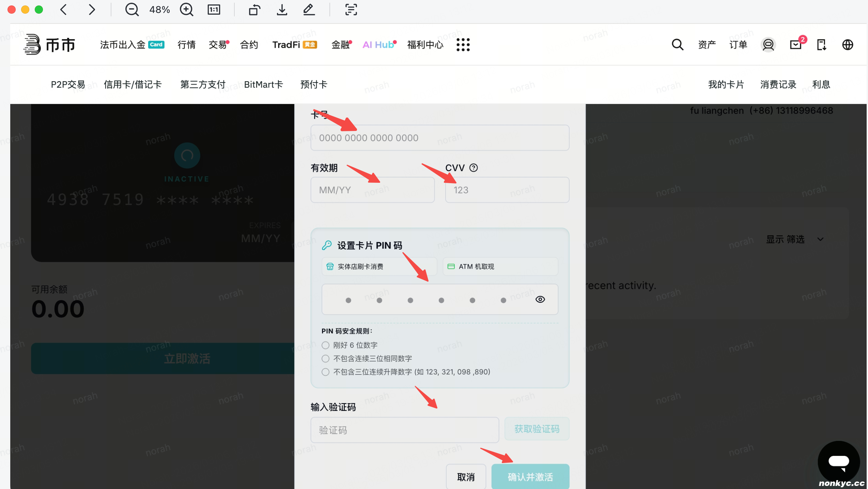The image size is (868, 489).
Task: Click the app download phone icon
Action: pos(821,45)
